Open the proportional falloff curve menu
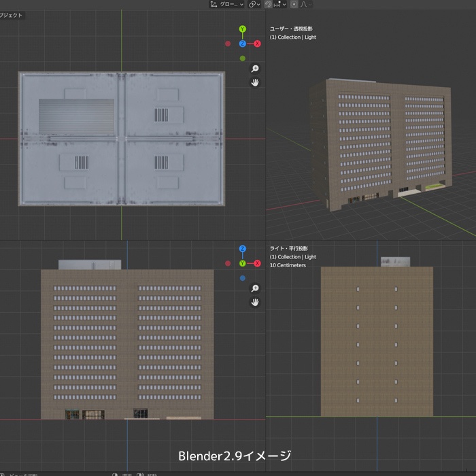This screenshot has height=476, width=476. 305,4
